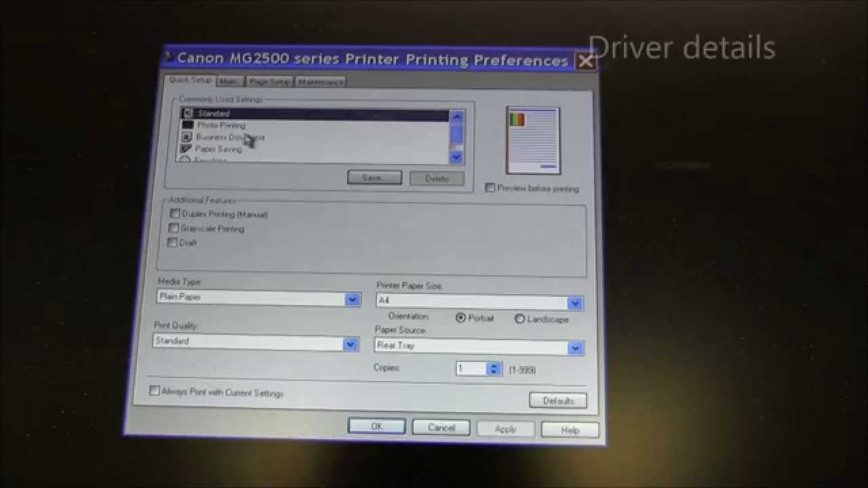Close the Printing Preferences dialog
Viewport: 868px width, 488px height.
pyautogui.click(x=585, y=62)
